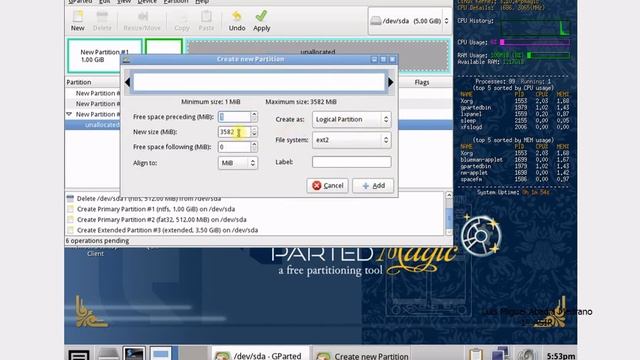Click the Copy toolbar icon
Viewport: 640px width, 360px height.
pyautogui.click(x=182, y=21)
